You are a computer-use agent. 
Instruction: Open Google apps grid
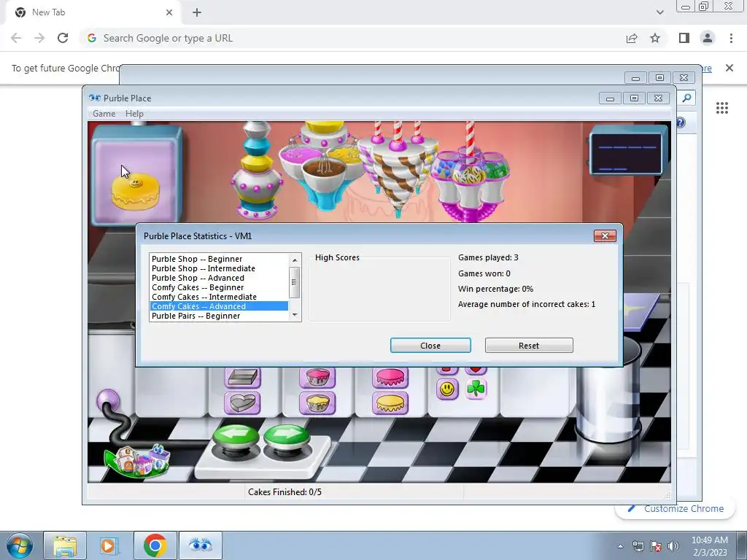click(722, 108)
